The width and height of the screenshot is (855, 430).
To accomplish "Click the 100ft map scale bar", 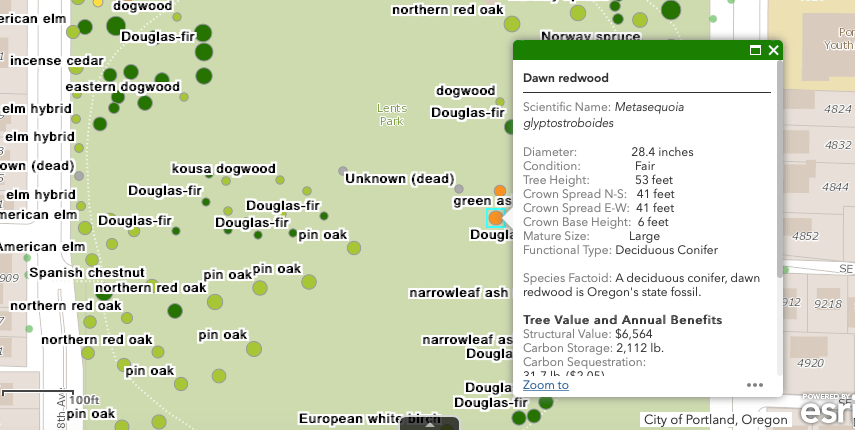I will point(62,398).
